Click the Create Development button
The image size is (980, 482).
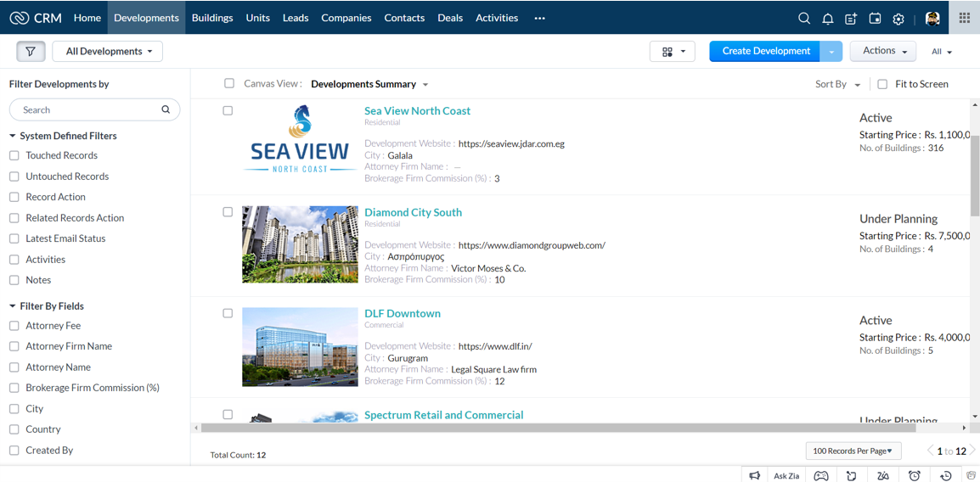pos(764,51)
